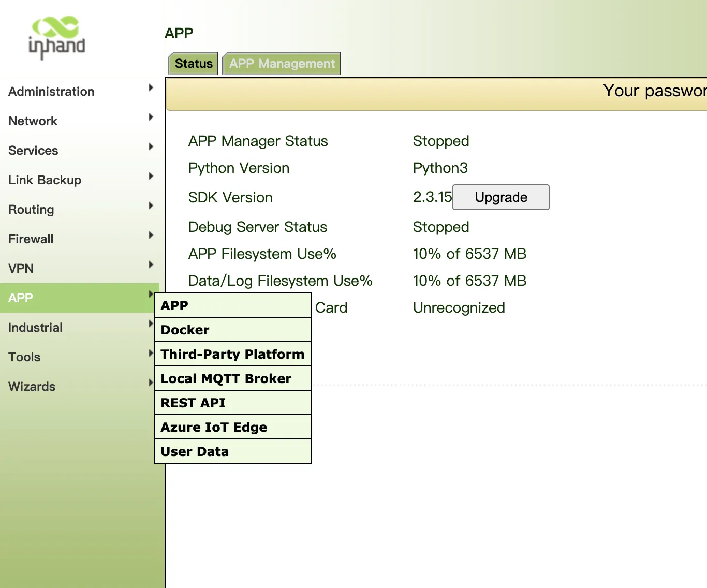Viewport: 707px width, 588px height.
Task: Click the APP Manager Status label
Action: (258, 141)
